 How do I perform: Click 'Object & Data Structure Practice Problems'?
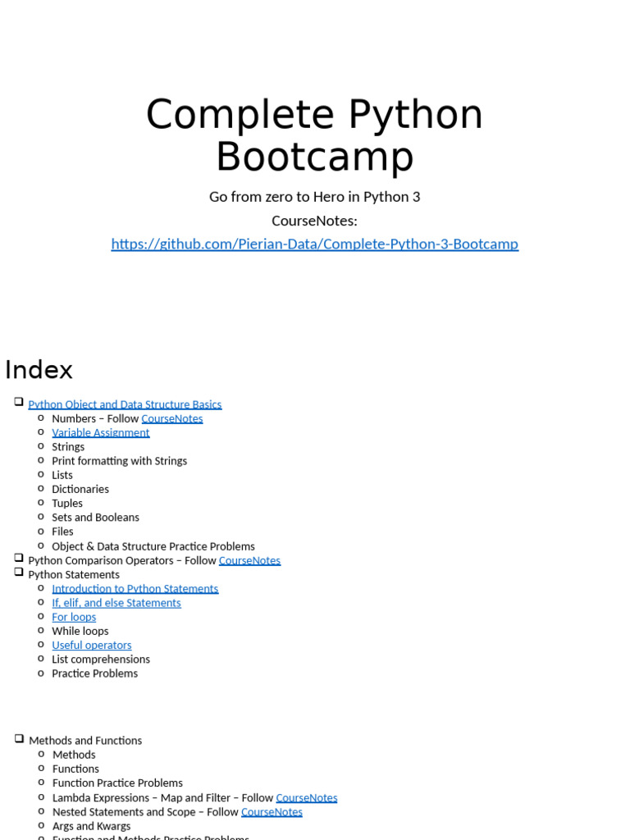click(x=153, y=546)
